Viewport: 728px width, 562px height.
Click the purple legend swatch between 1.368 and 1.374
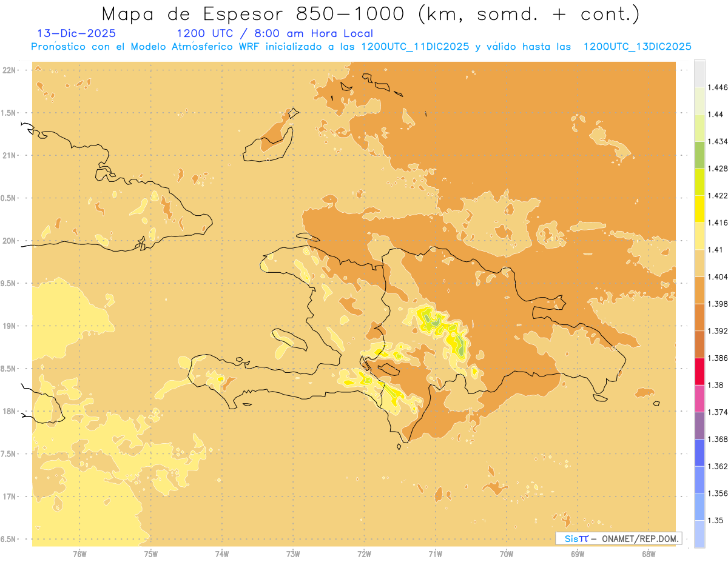pos(699,426)
